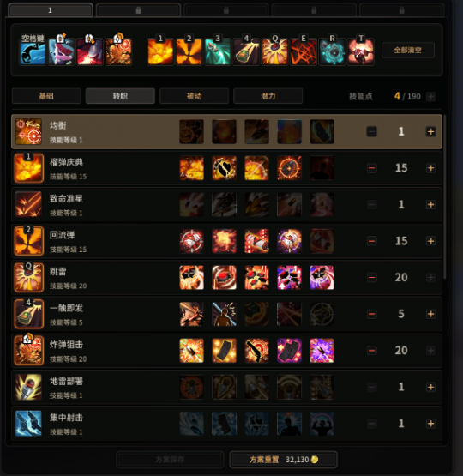
Task: Select the hotbar slot T skill icon
Action: (x=361, y=51)
